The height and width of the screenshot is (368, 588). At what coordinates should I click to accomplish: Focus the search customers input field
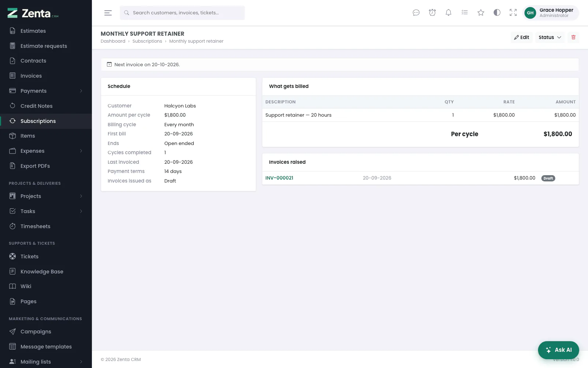182,13
